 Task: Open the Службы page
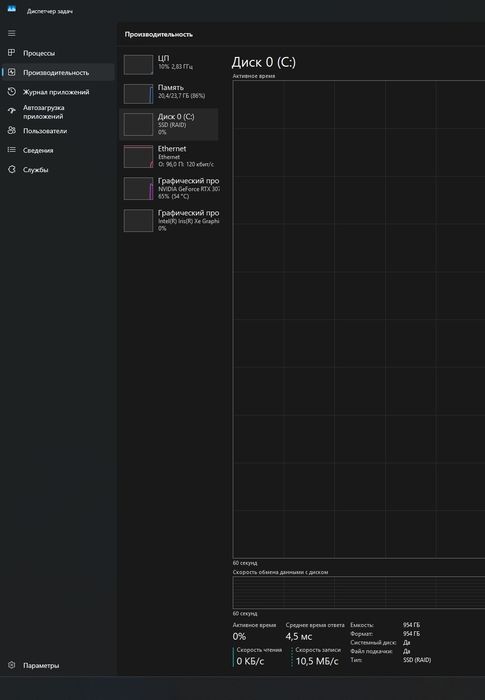click(57, 169)
